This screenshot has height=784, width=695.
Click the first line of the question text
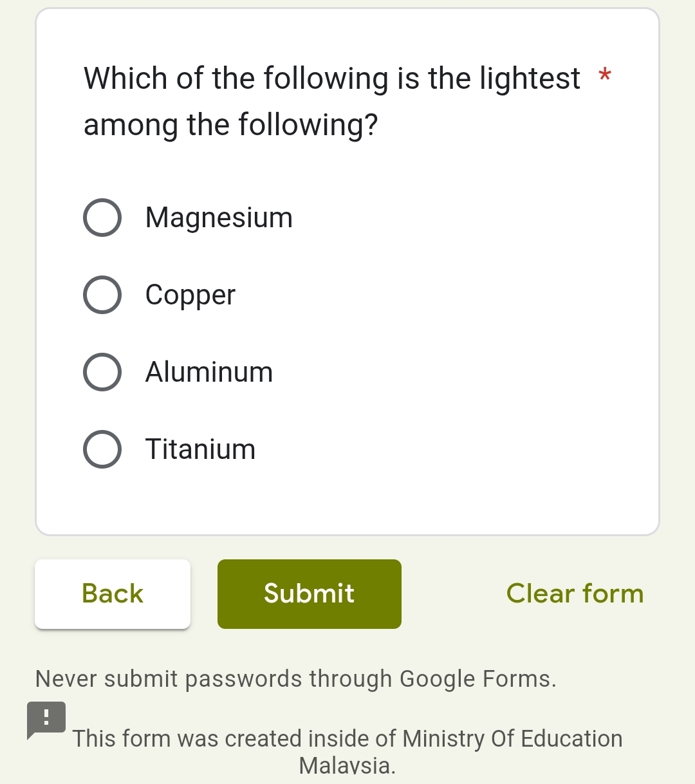point(331,79)
